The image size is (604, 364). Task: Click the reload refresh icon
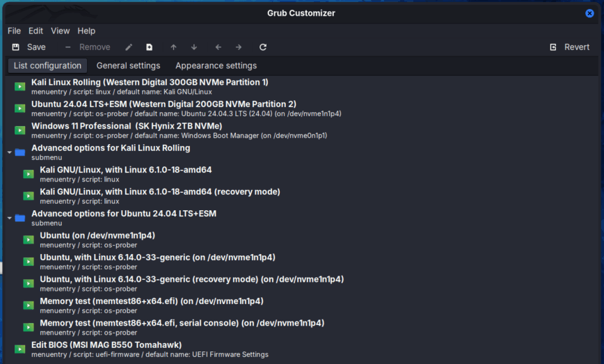(x=263, y=47)
